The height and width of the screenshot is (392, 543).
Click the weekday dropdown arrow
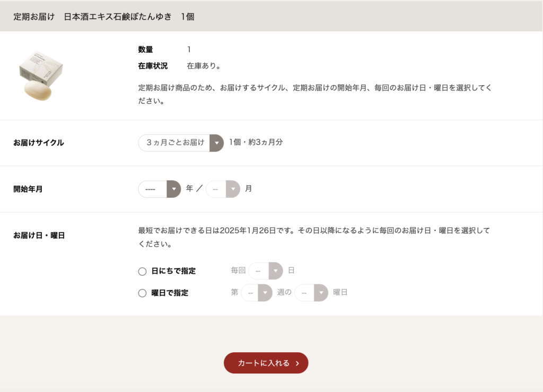pyautogui.click(x=321, y=293)
